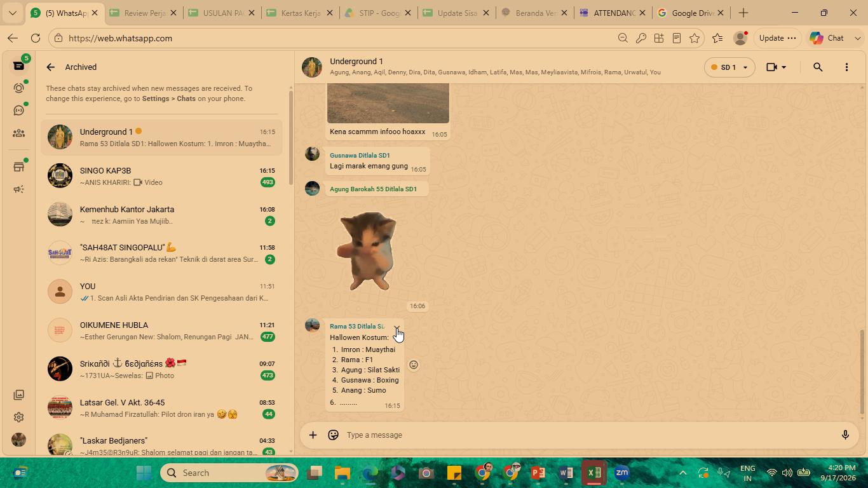Click the attach plus icon

(313, 435)
